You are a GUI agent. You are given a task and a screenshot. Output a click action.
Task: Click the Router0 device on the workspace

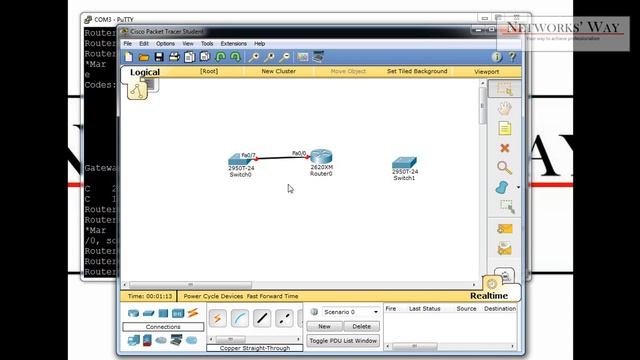(x=321, y=157)
